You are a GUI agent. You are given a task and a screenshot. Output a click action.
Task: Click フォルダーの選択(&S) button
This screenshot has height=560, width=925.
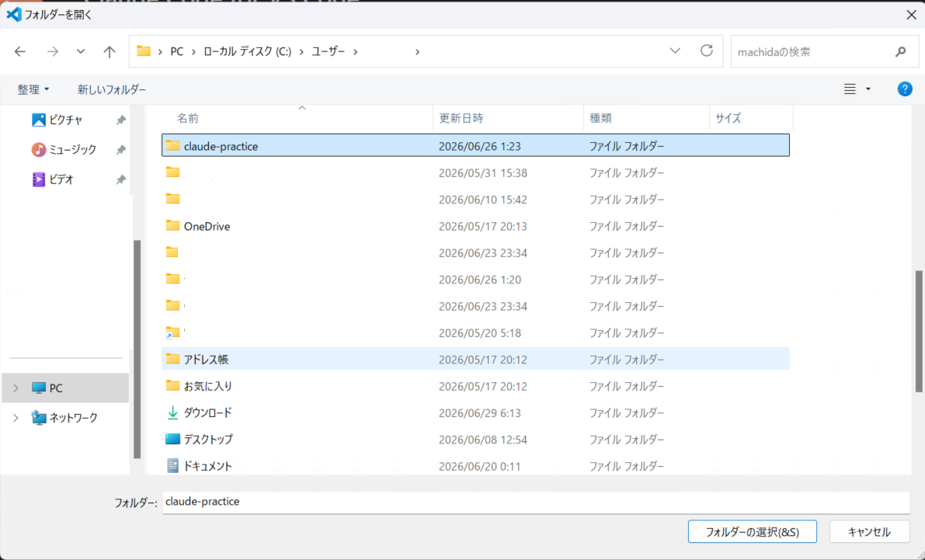click(752, 532)
